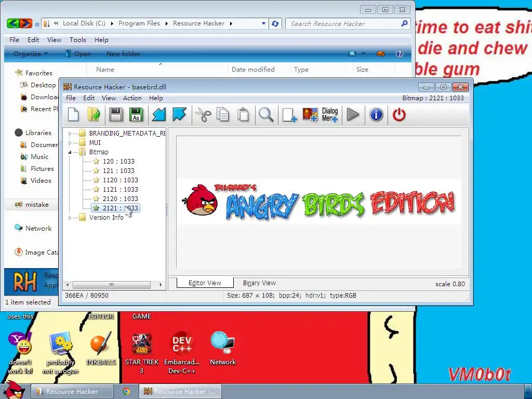Image resolution: width=532 pixels, height=399 pixels.
Task: Click the Explorer Open button
Action: [78, 54]
